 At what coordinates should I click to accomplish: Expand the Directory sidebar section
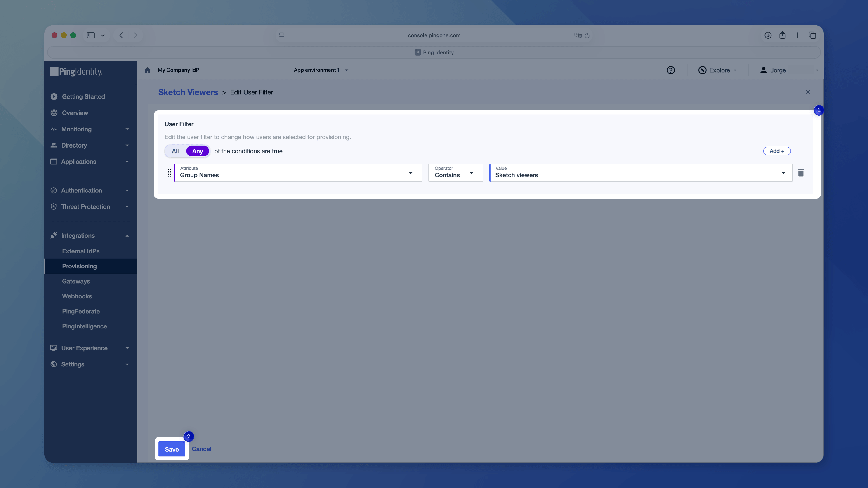[x=127, y=145]
